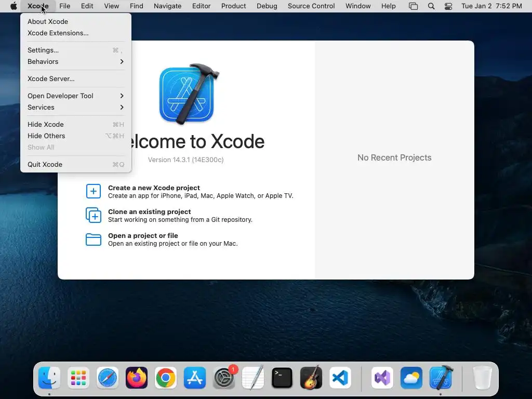The width and height of the screenshot is (532, 399).
Task: Select Xcode Extensions… menu entry
Action: (x=76, y=33)
